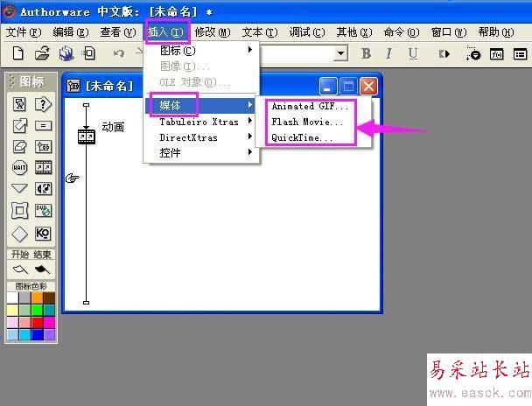532x406 pixels.
Task: Select the DVD icon in palette
Action: (x=43, y=210)
